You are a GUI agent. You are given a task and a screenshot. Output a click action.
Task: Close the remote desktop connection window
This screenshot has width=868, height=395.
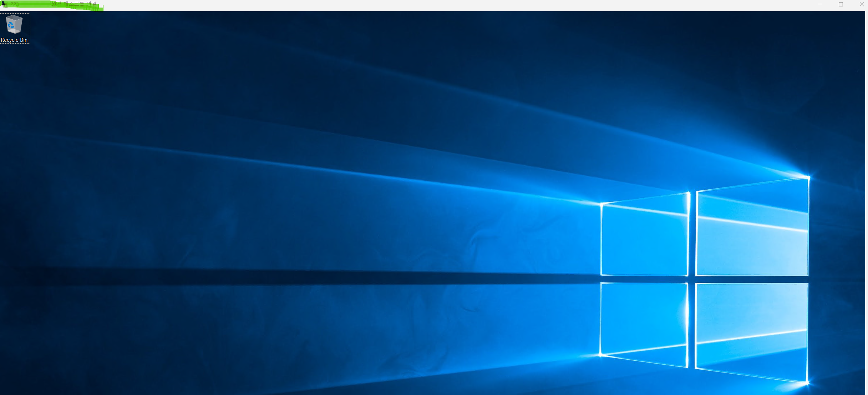(862, 4)
